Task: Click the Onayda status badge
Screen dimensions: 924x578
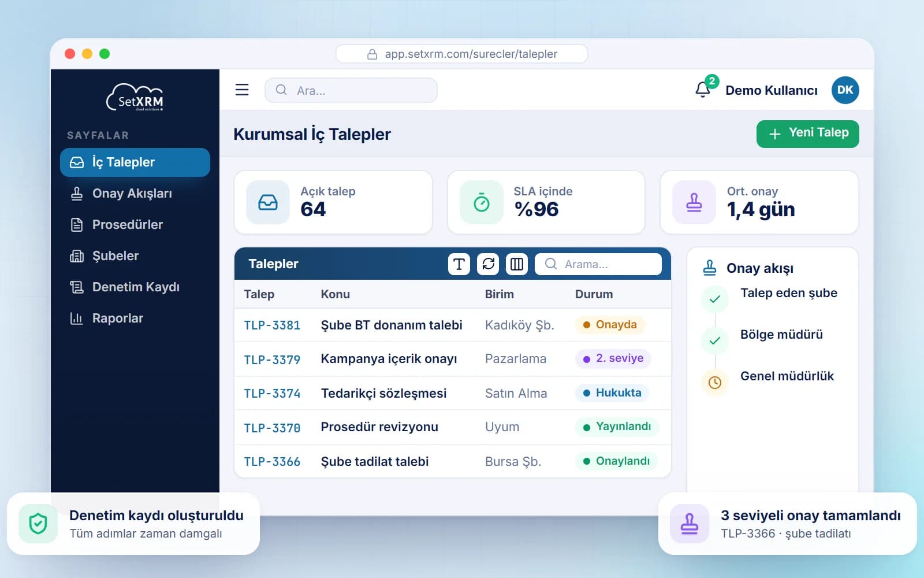Action: click(610, 325)
